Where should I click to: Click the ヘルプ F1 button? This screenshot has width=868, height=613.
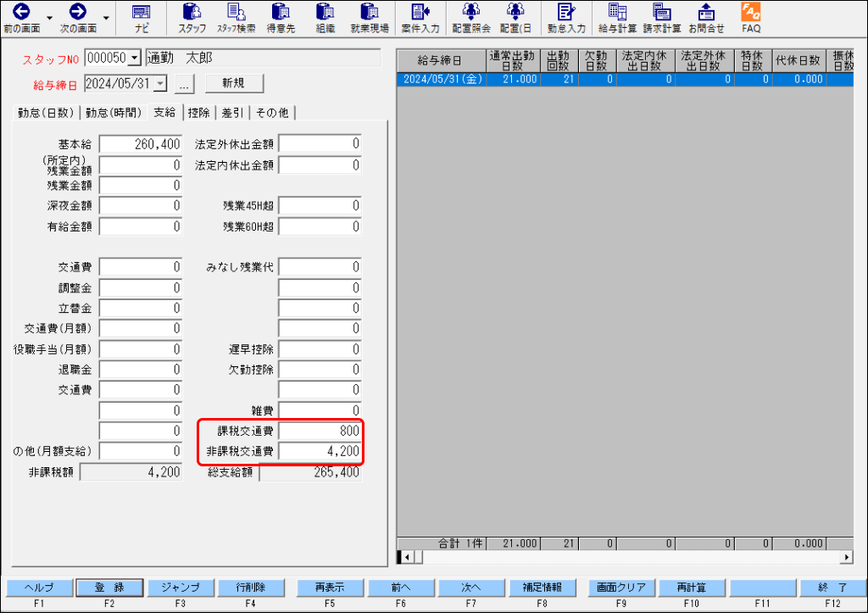[x=39, y=588]
